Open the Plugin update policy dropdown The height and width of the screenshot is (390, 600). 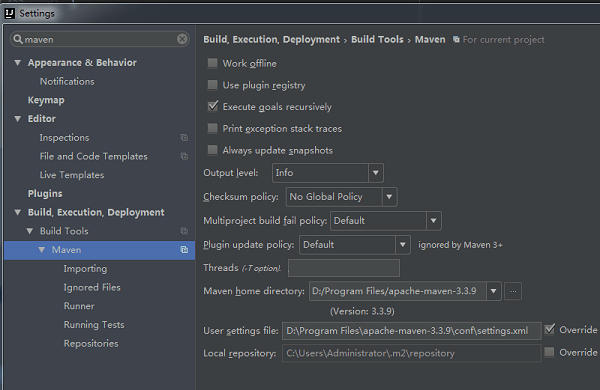(403, 245)
